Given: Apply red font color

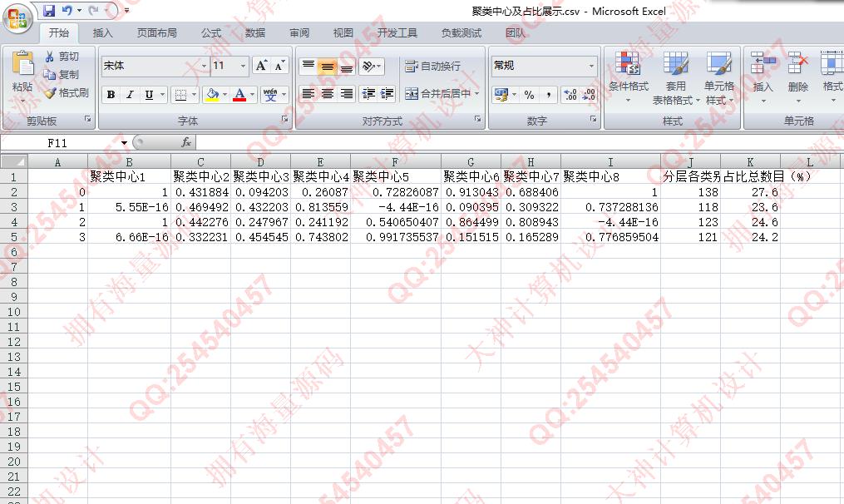Looking at the screenshot, I should pyautogui.click(x=239, y=95).
